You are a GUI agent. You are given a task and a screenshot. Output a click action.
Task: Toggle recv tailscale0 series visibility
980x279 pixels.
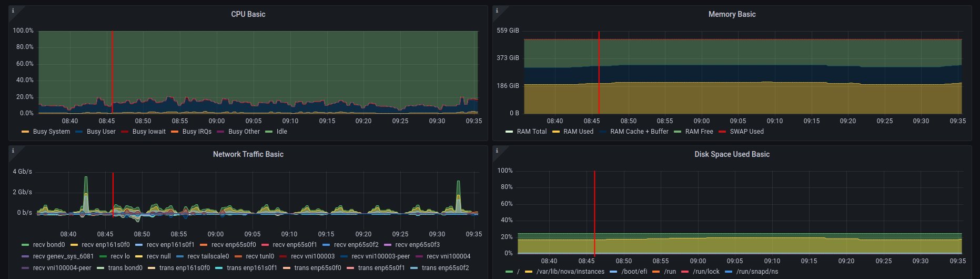point(208,256)
